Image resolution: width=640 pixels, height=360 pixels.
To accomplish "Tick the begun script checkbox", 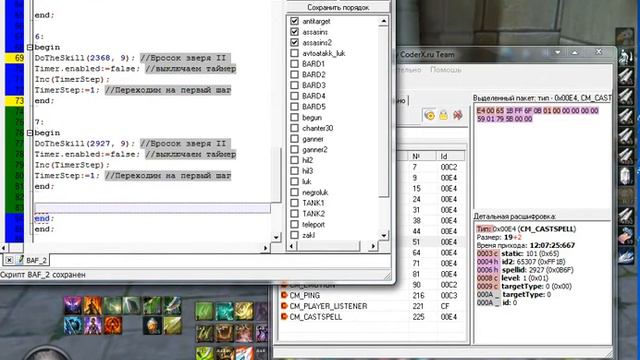I will pyautogui.click(x=294, y=117).
